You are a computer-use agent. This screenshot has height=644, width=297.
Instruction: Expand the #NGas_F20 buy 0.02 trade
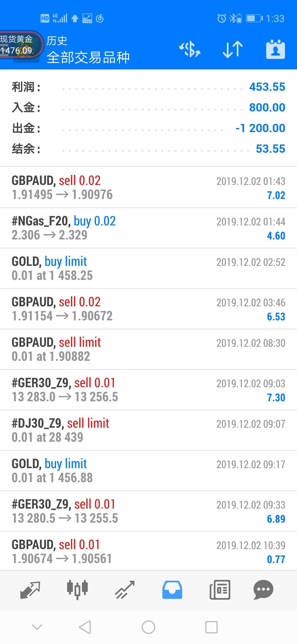[x=148, y=228]
